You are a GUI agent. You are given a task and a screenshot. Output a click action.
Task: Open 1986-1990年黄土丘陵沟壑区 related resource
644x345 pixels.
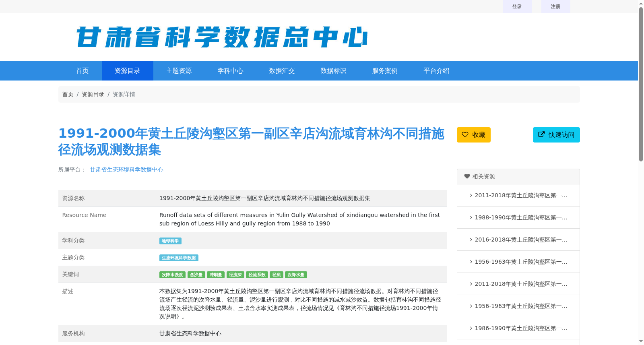[x=521, y=328]
